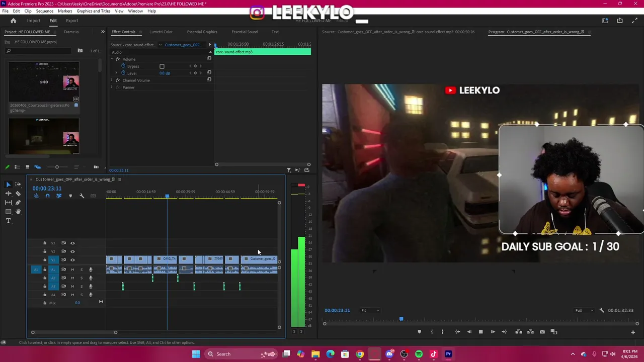Image resolution: width=644 pixels, height=362 pixels.
Task: Click Extract button in Program monitor
Action: [x=530, y=332]
